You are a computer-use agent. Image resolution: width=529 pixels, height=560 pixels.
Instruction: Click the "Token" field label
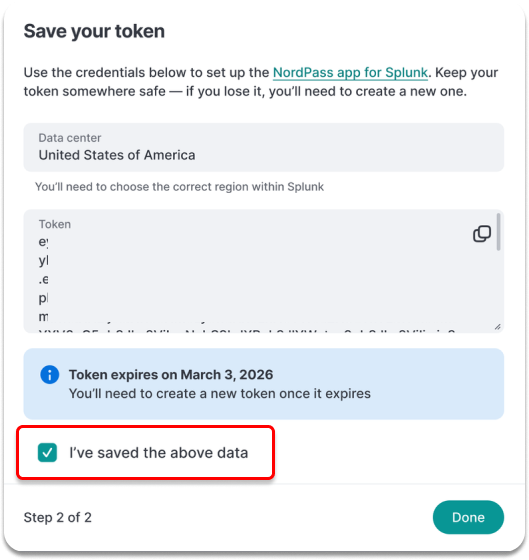pos(55,224)
